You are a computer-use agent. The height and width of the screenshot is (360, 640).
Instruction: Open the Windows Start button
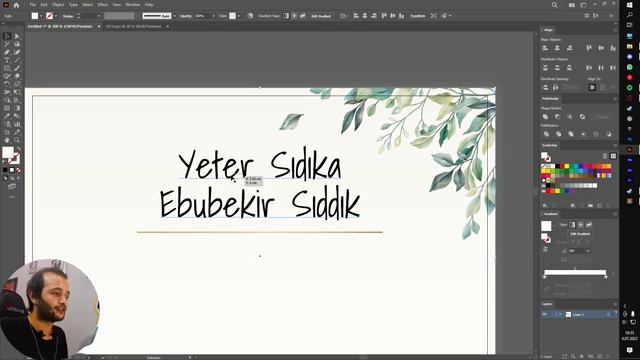(x=630, y=5)
